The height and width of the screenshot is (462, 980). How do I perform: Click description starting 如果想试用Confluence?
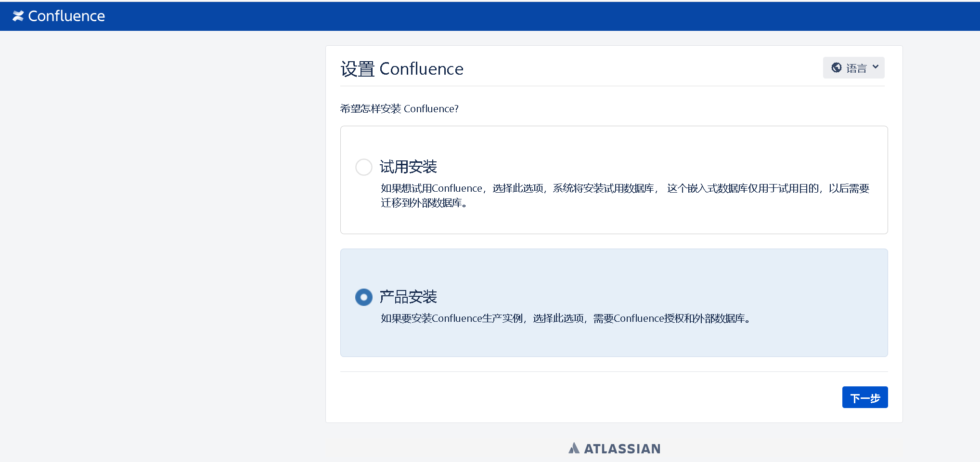[625, 196]
